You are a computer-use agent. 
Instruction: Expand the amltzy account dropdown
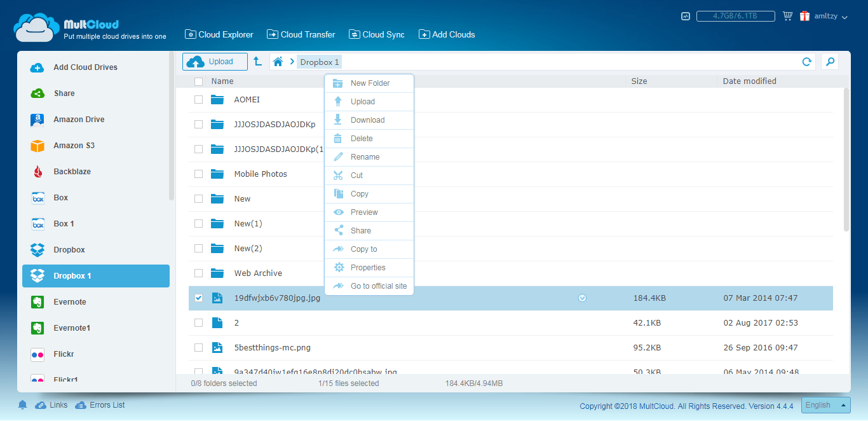[x=838, y=15]
